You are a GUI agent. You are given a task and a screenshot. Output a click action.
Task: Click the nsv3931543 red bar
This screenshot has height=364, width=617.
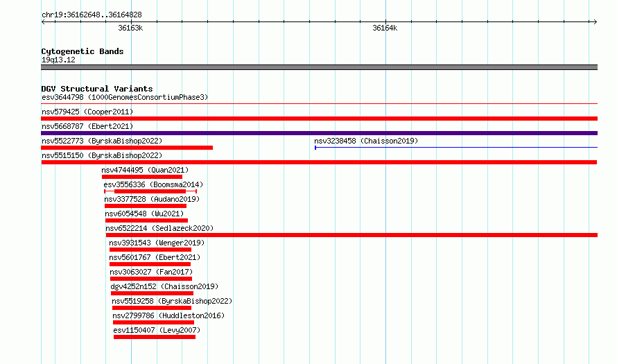(150, 250)
